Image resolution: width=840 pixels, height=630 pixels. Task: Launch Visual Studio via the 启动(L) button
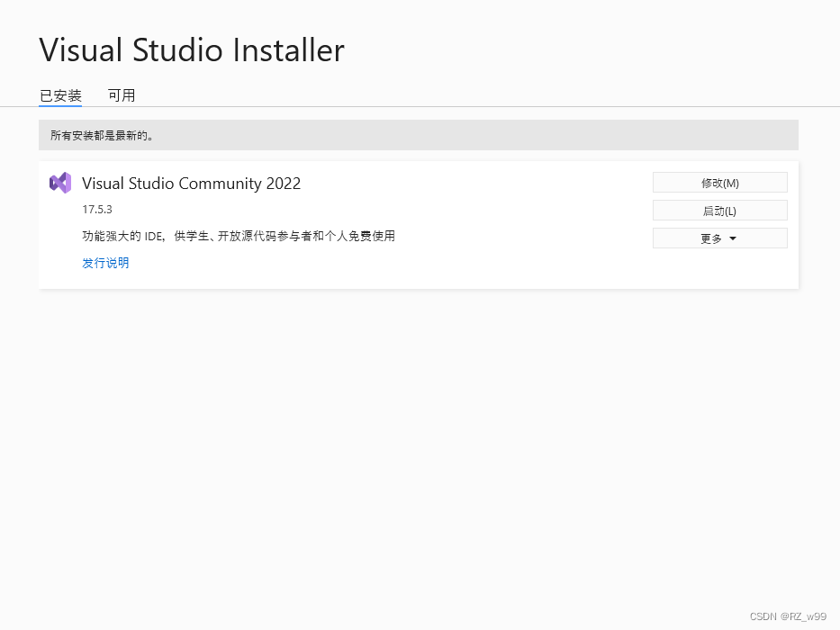[x=719, y=210]
